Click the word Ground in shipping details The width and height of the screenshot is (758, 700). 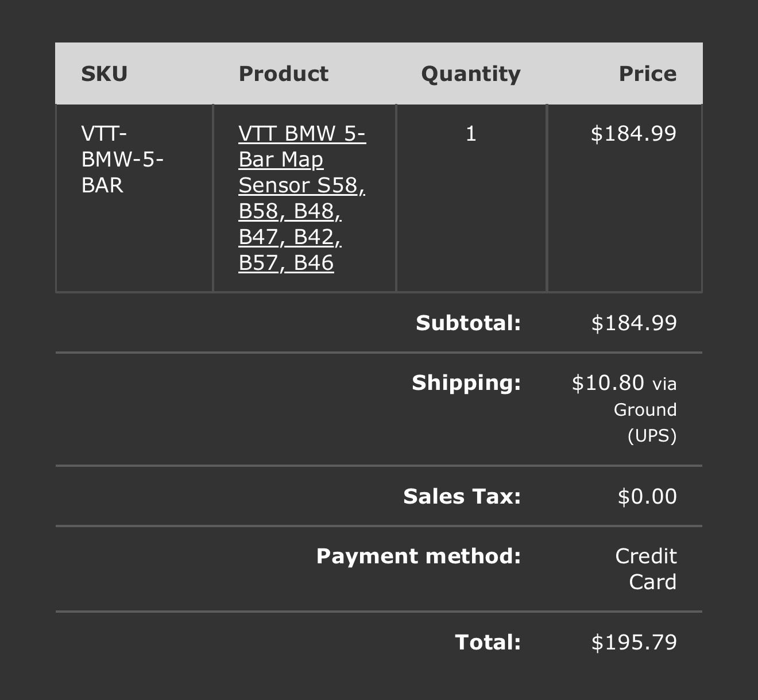coord(645,409)
